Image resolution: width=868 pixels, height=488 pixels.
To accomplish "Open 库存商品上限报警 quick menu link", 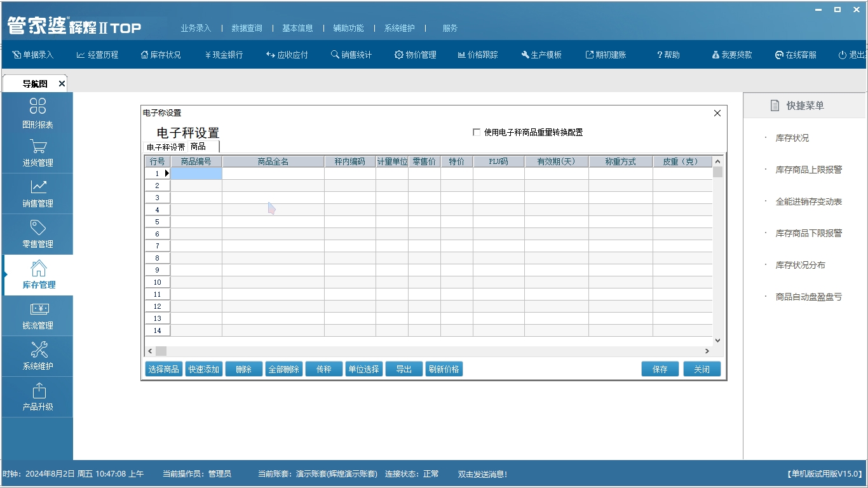I will coord(809,170).
